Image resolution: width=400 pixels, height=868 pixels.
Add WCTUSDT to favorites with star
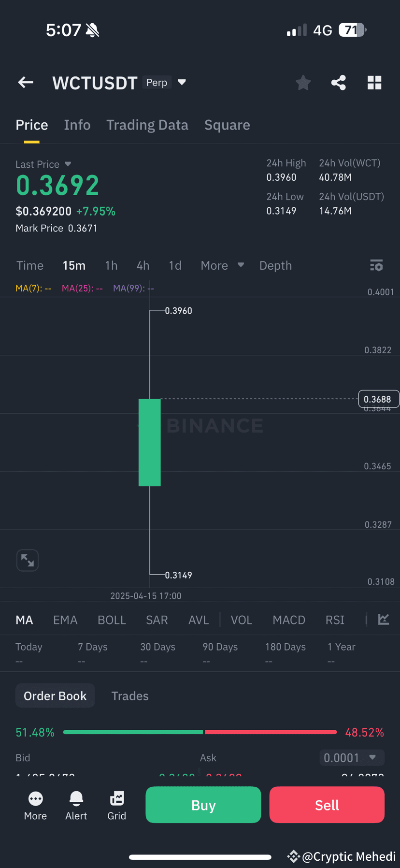303,83
